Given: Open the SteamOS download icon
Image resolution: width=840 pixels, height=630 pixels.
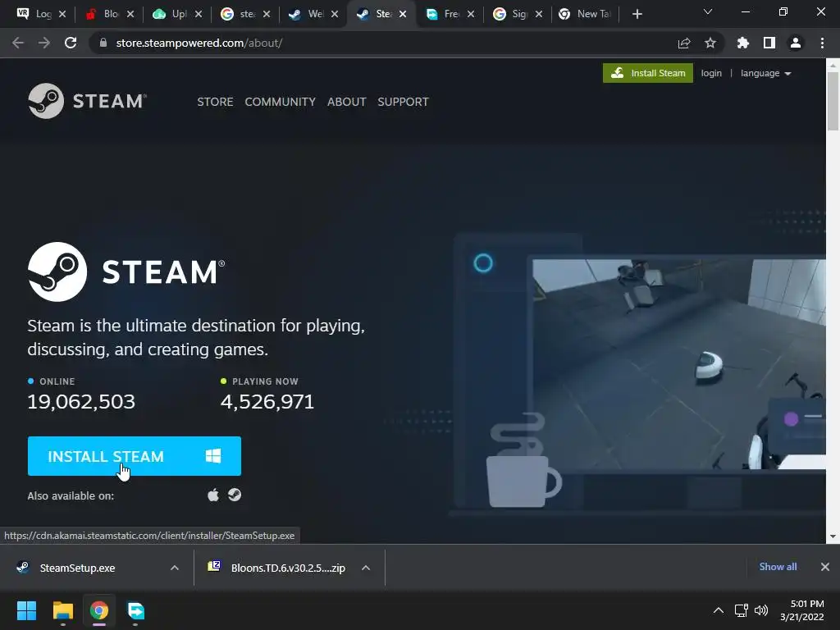Looking at the screenshot, I should pyautogui.click(x=235, y=495).
